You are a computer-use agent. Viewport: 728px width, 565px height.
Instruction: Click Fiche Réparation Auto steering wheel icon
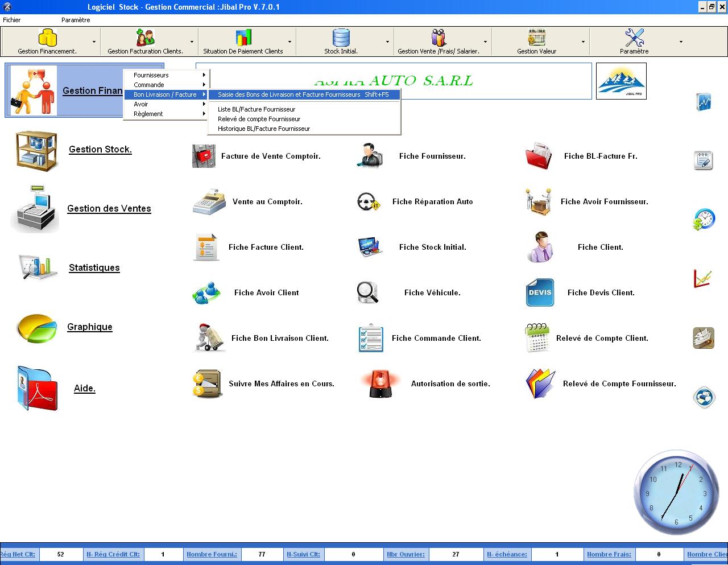368,201
